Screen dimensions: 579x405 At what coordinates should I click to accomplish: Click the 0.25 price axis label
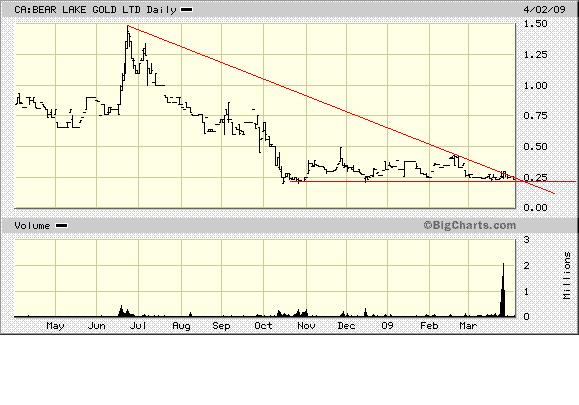[x=535, y=177]
